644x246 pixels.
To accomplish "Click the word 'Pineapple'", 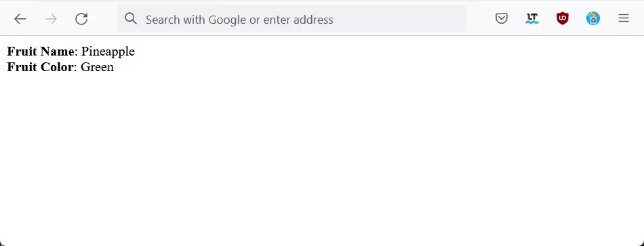I will coord(108,52).
